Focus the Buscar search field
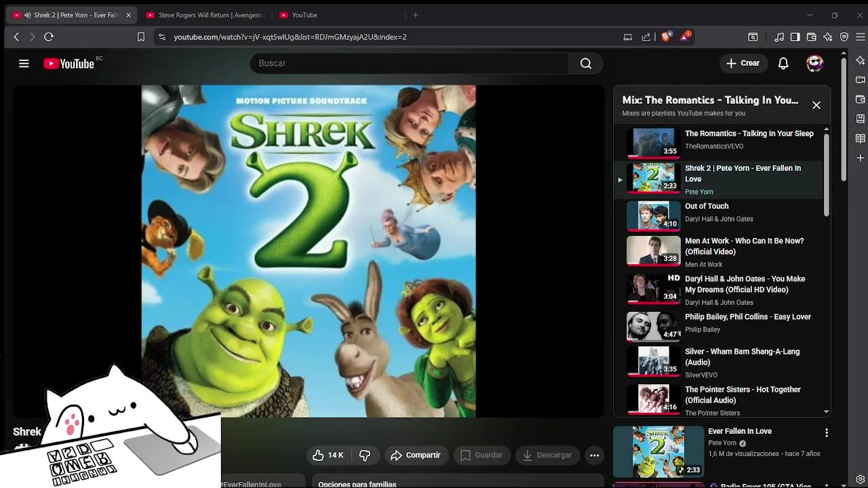The width and height of the screenshot is (868, 488). (410, 63)
